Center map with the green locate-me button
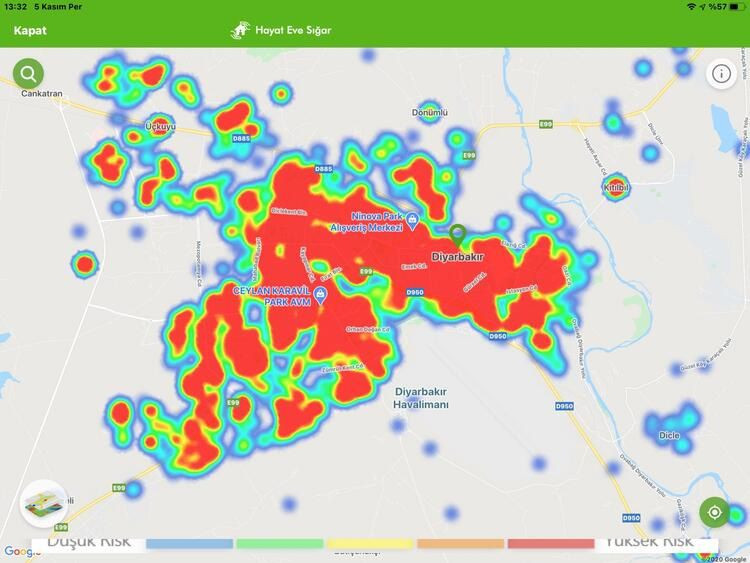 click(x=714, y=512)
